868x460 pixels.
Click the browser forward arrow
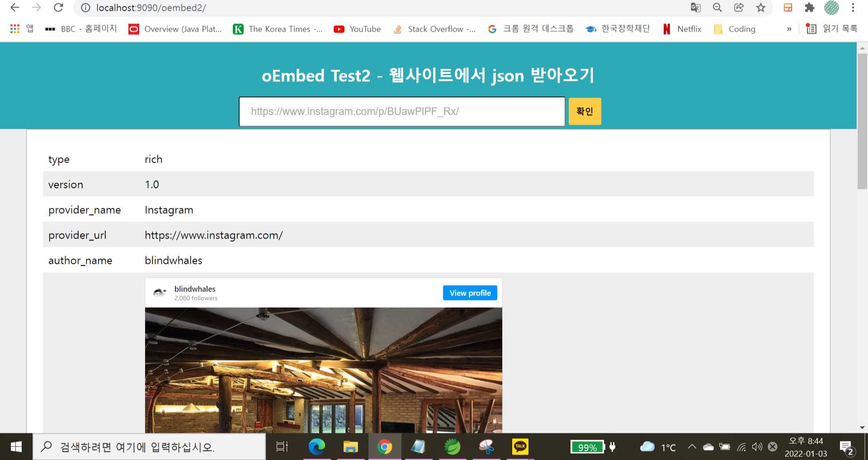(37, 8)
